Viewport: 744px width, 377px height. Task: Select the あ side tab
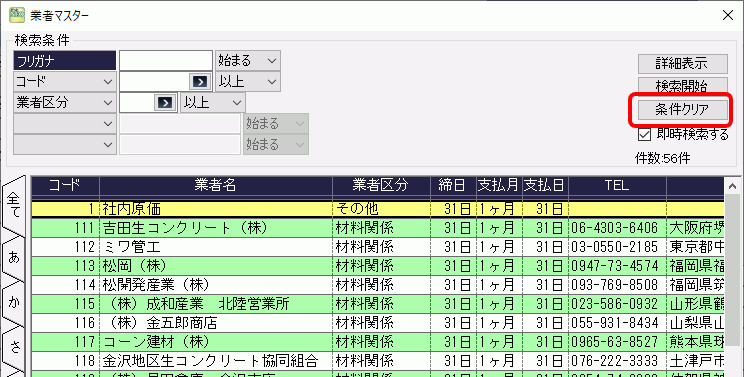[14, 257]
